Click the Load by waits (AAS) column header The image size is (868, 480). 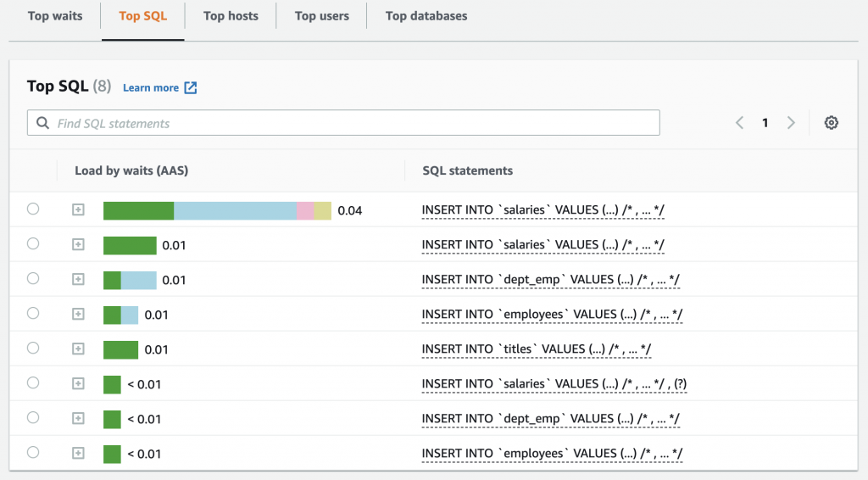click(131, 170)
